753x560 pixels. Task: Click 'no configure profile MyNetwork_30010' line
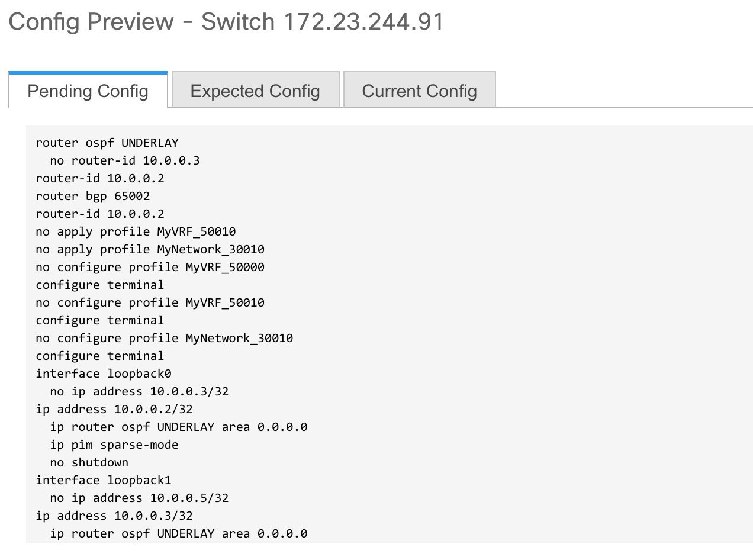[165, 338]
